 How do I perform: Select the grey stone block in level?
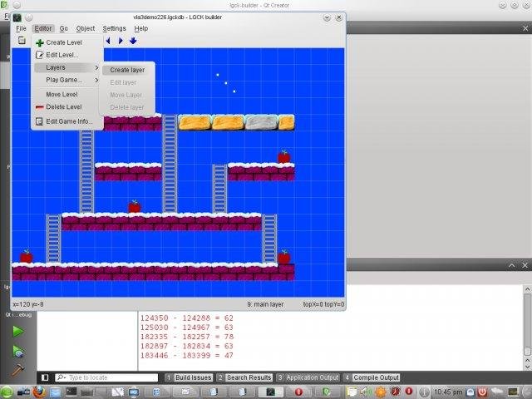click(x=261, y=122)
